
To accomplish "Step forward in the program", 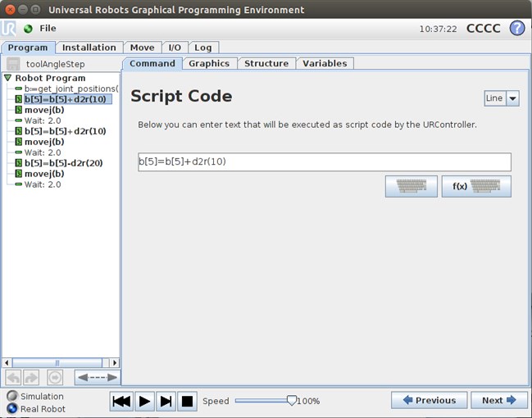I will [x=166, y=402].
